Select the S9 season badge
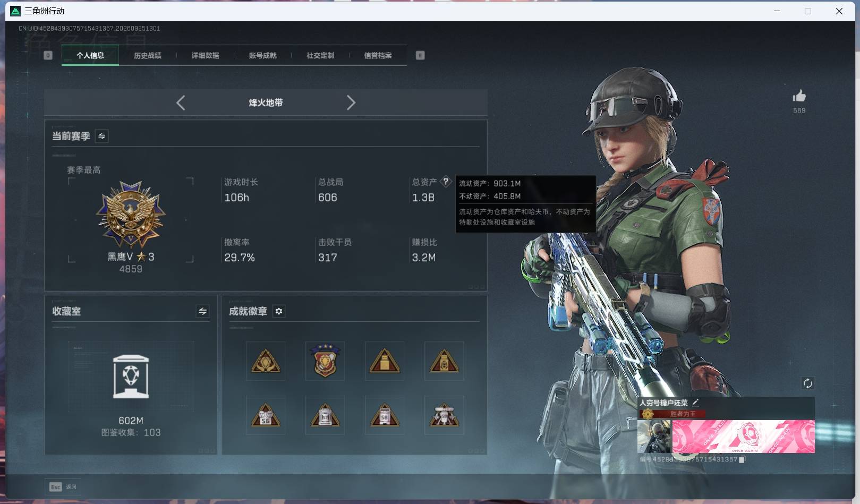860x504 pixels. coord(444,415)
